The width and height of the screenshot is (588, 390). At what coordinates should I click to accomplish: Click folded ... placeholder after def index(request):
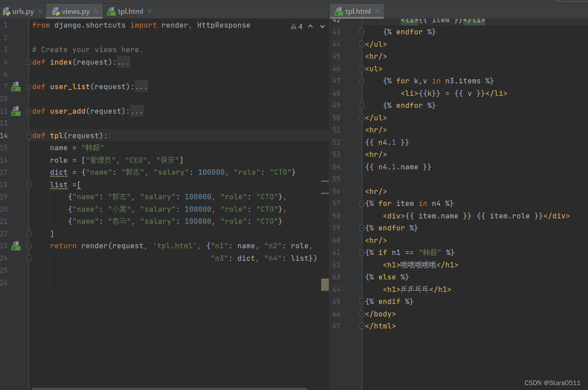click(123, 62)
